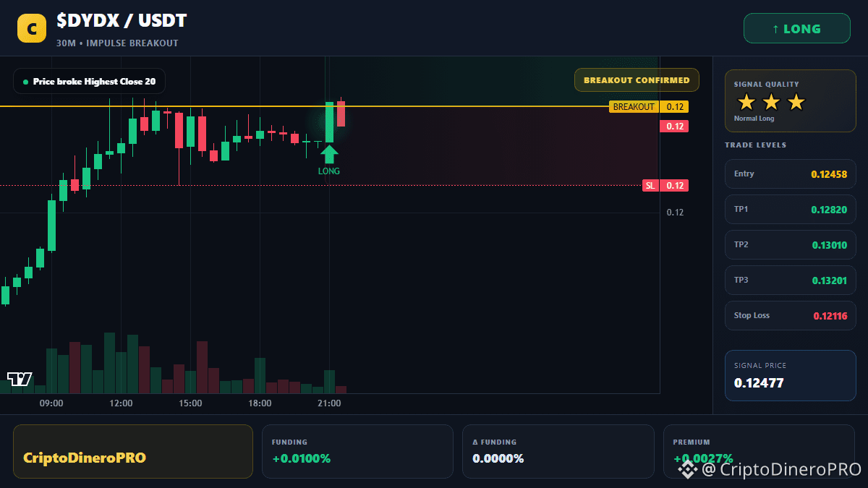The height and width of the screenshot is (488, 868).
Task: Click the yellow C coin logo icon
Action: pyautogui.click(x=32, y=29)
